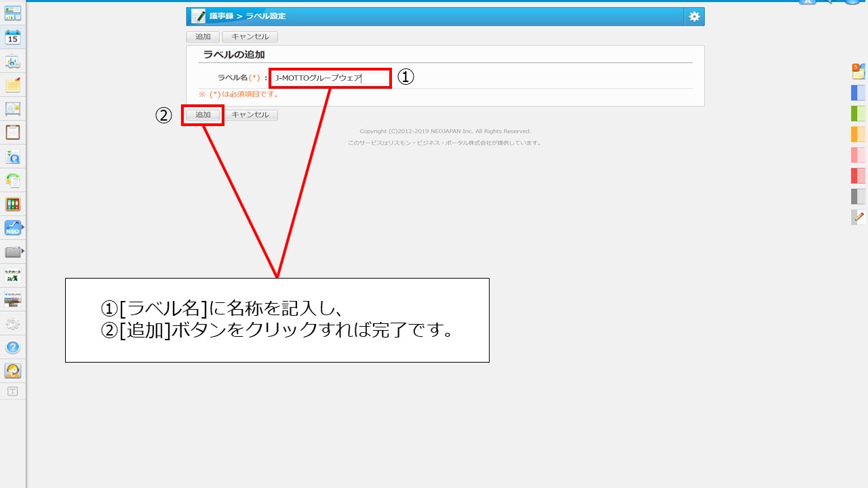Open the blue question mark help icon
The image size is (868, 488).
coord(12,347)
